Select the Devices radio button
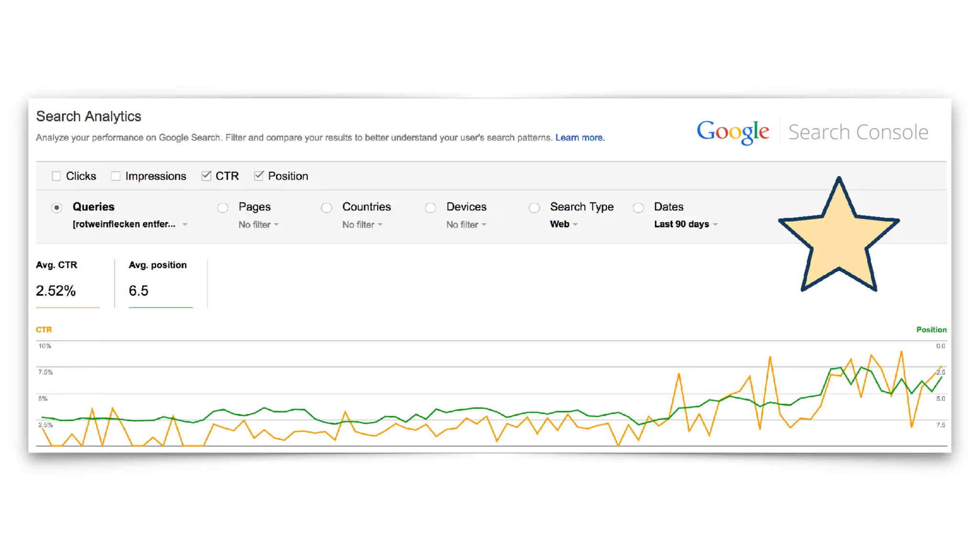Viewport: 980px width, 551px height. pyautogui.click(x=430, y=208)
